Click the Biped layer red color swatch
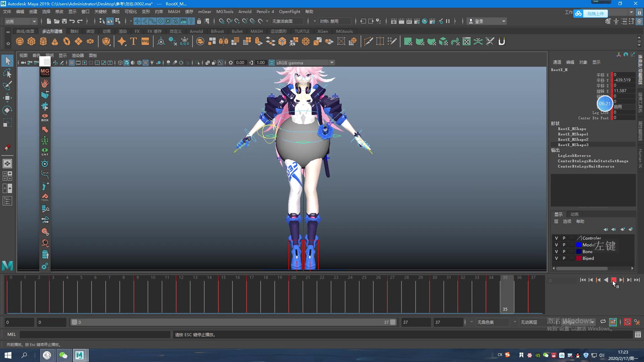644x362 pixels. click(579, 258)
